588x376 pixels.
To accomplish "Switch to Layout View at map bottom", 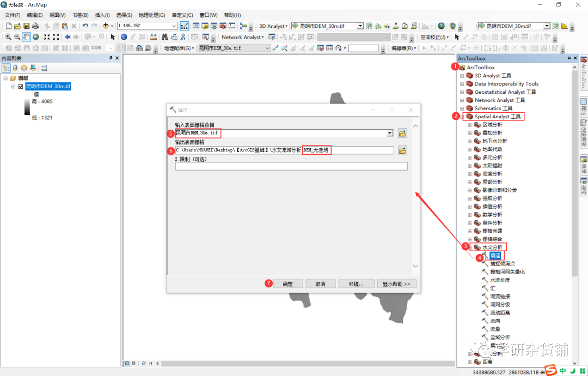I will click(133, 363).
